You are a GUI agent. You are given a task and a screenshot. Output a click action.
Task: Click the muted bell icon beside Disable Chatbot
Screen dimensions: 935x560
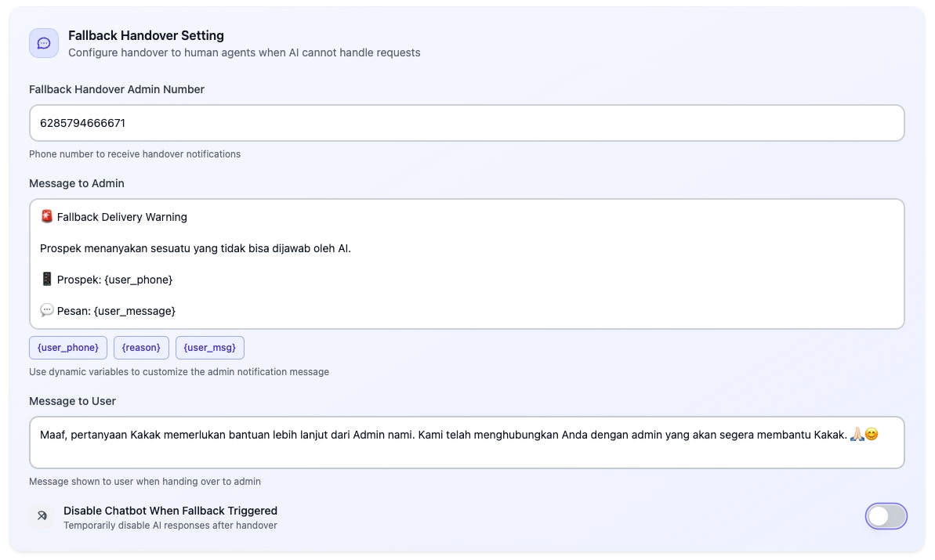coord(41,516)
